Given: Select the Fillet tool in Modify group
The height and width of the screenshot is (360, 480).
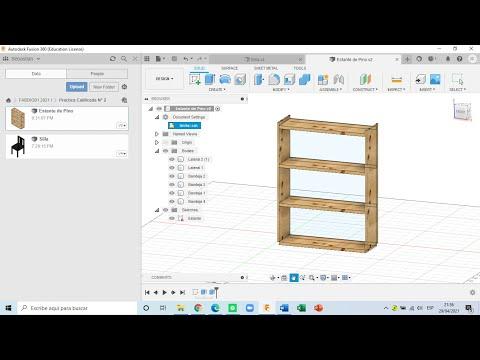Looking at the screenshot, I should [274, 79].
